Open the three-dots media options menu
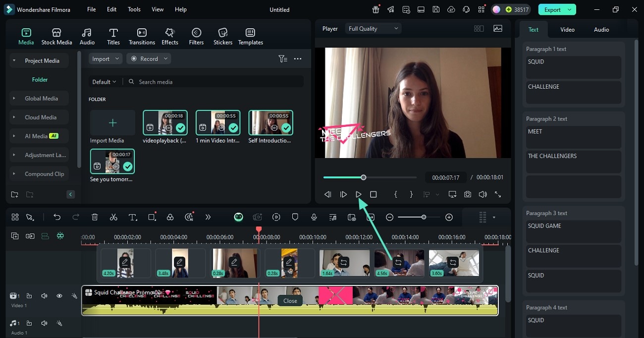Screen dimensions: 644x338 pos(298,58)
